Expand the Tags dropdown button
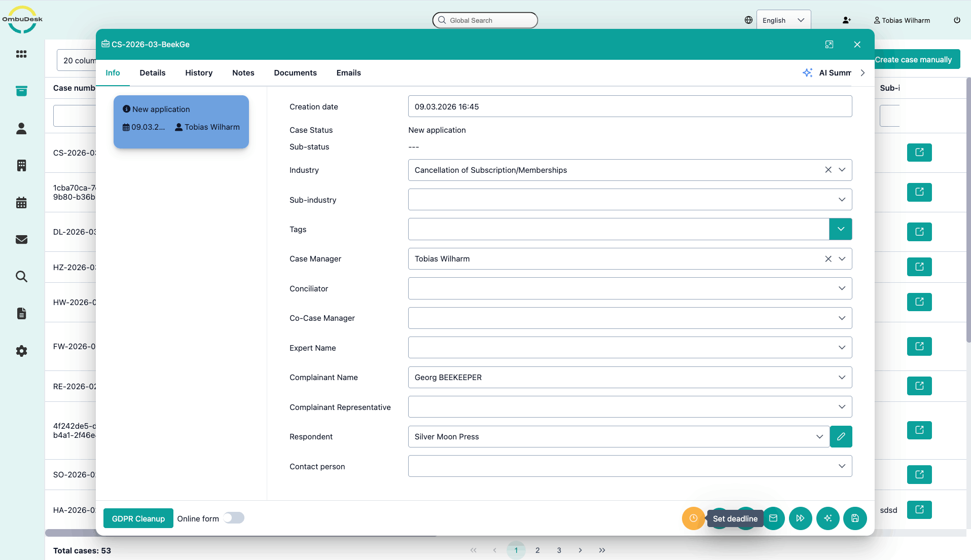 point(840,229)
